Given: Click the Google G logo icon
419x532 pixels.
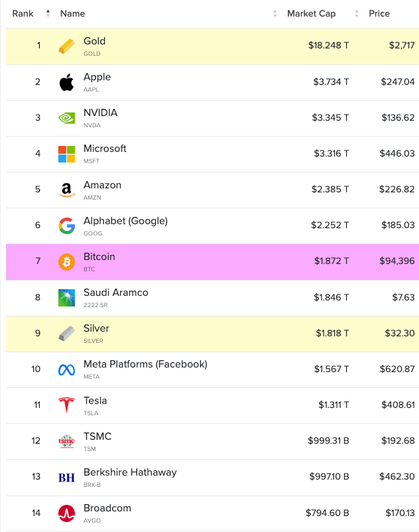Looking at the screenshot, I should point(66,226).
